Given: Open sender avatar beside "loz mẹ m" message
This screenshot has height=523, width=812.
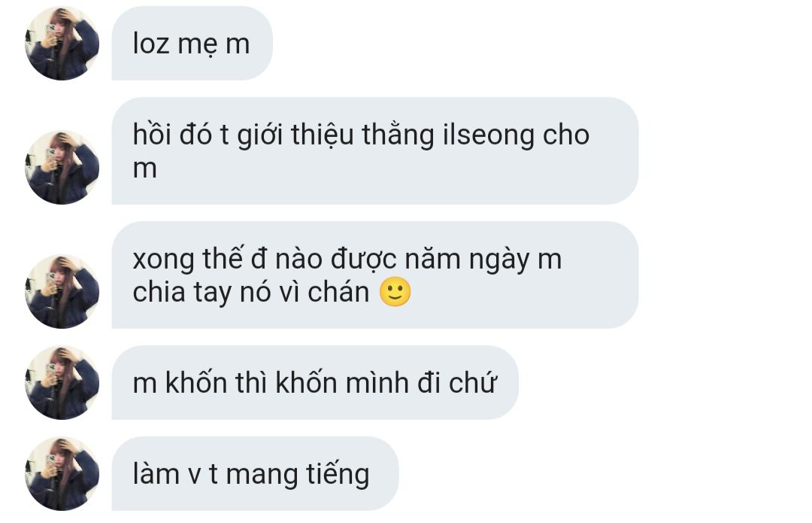Looking at the screenshot, I should tap(62, 44).
